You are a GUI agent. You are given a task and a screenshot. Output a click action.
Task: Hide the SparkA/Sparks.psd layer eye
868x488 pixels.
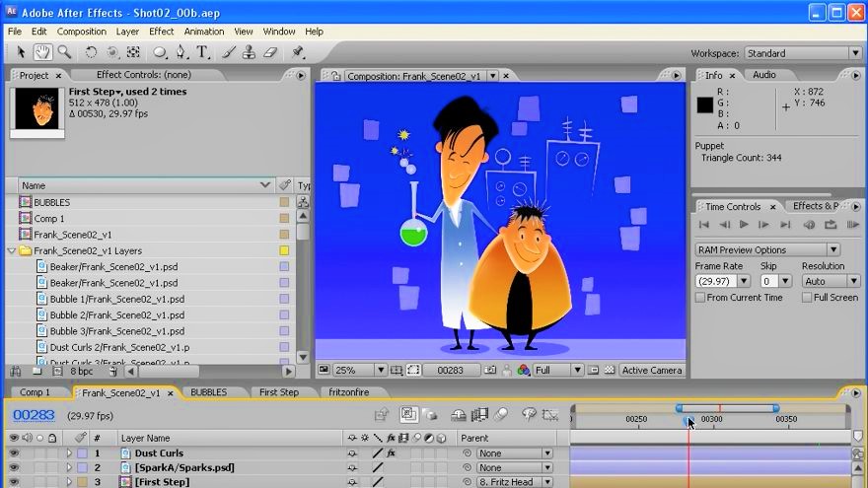pyautogui.click(x=14, y=467)
